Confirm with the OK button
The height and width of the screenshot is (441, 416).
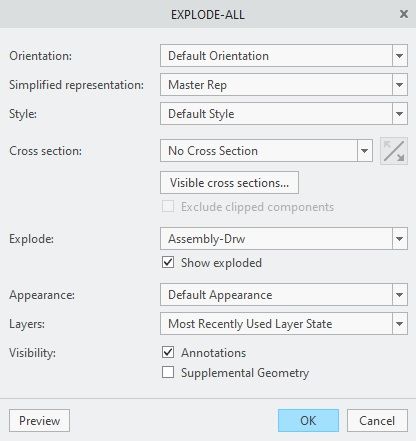308,421
